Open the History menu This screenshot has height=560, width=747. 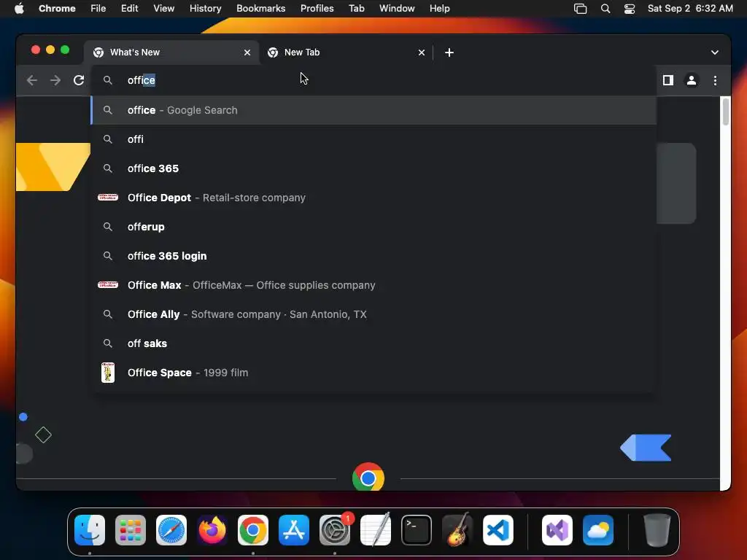pyautogui.click(x=205, y=9)
